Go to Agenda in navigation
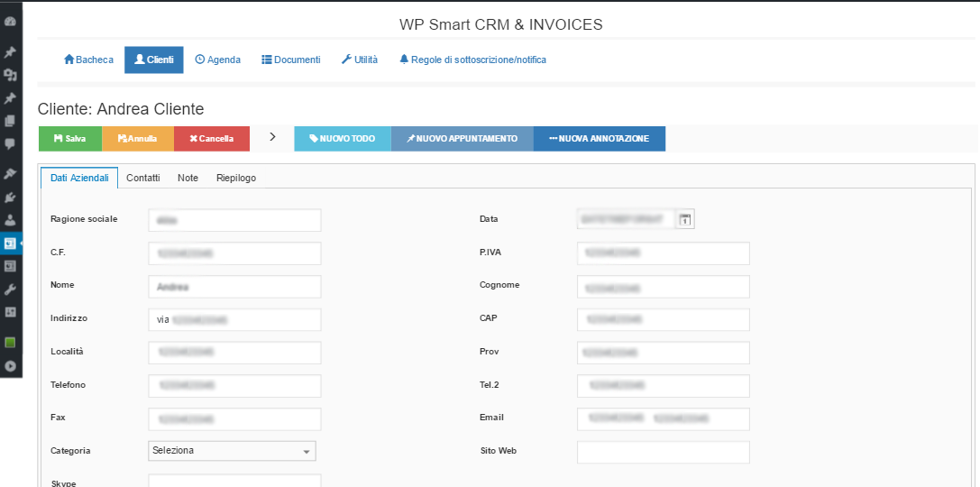This screenshot has height=487, width=980. click(218, 60)
